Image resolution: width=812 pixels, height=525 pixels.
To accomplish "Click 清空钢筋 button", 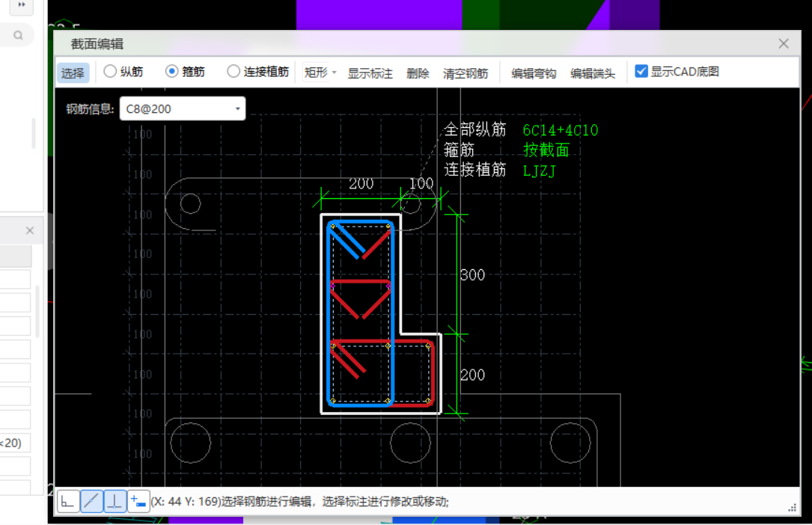I will (465, 73).
